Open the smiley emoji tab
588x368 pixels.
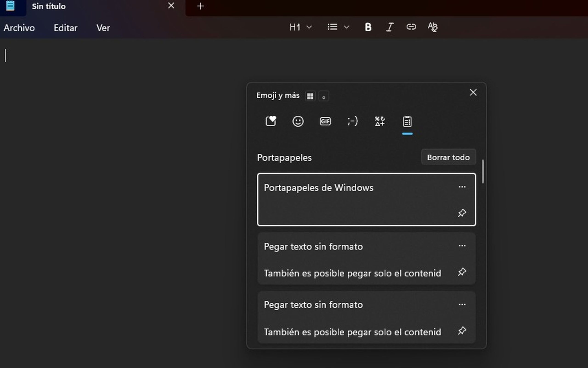tap(298, 121)
